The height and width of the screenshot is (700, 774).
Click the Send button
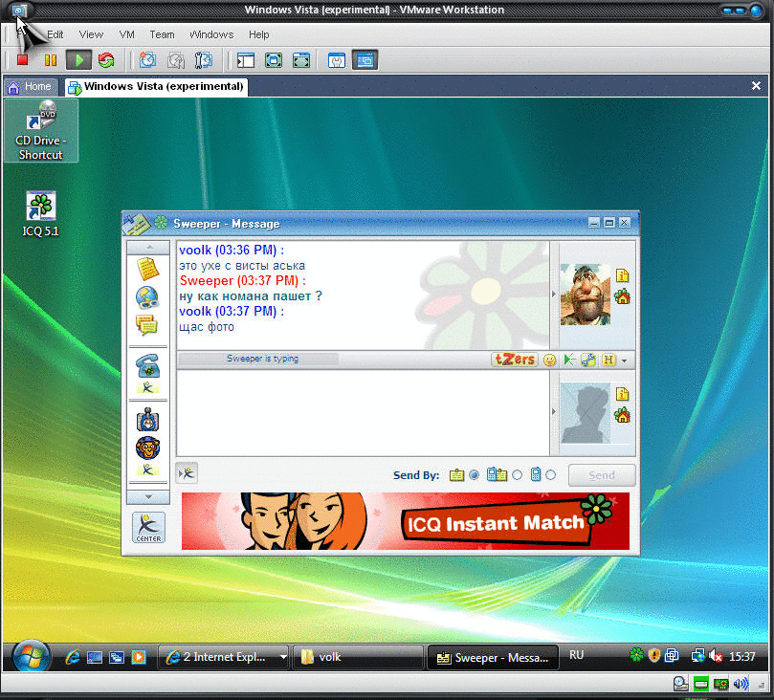(x=602, y=475)
